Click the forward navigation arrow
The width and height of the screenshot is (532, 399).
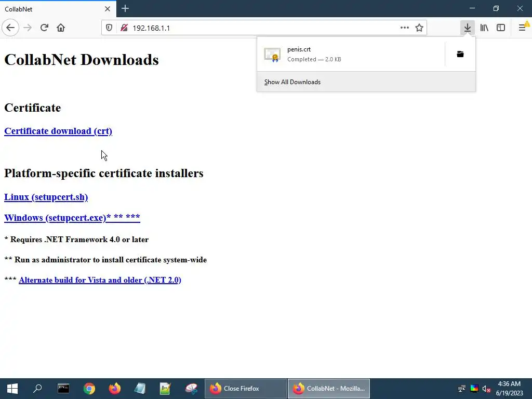point(28,28)
